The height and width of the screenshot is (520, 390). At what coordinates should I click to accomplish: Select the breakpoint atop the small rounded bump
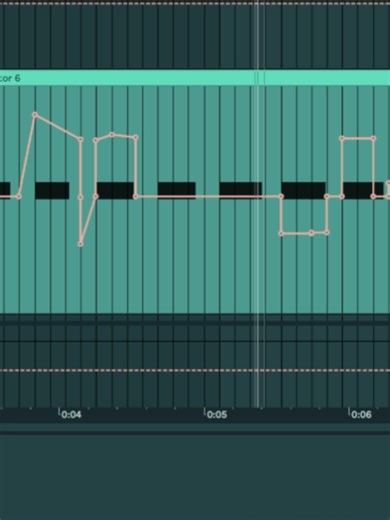pos(112,135)
